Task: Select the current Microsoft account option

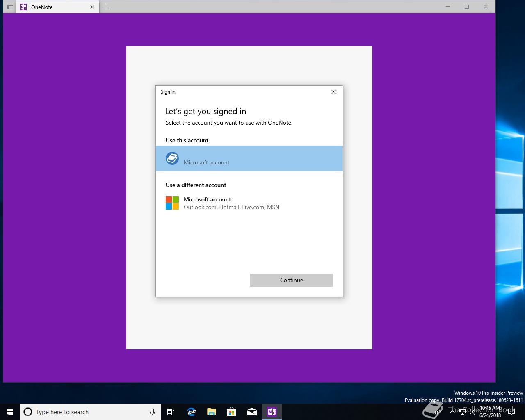Action: (x=249, y=158)
